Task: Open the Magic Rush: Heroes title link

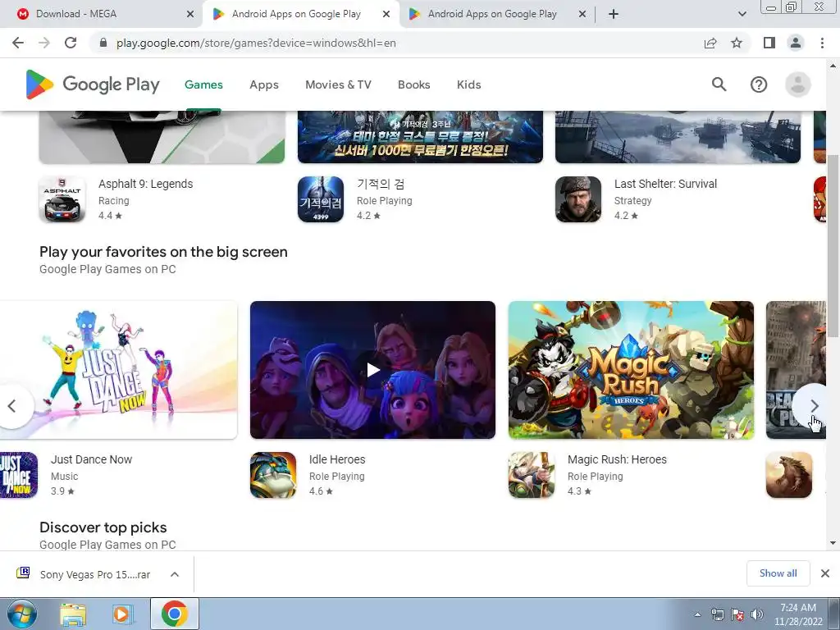Action: point(617,459)
